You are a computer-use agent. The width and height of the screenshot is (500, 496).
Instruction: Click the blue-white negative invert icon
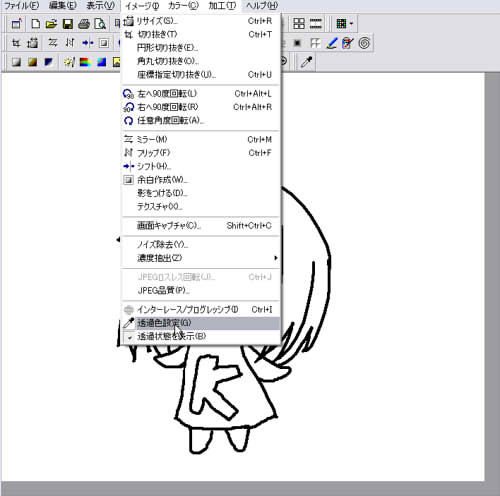(x=49, y=62)
